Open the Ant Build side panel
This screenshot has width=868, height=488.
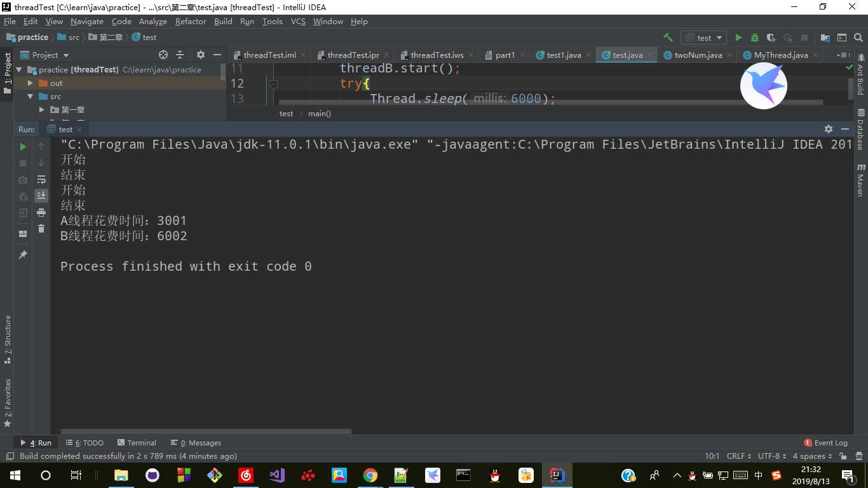pos(861,74)
